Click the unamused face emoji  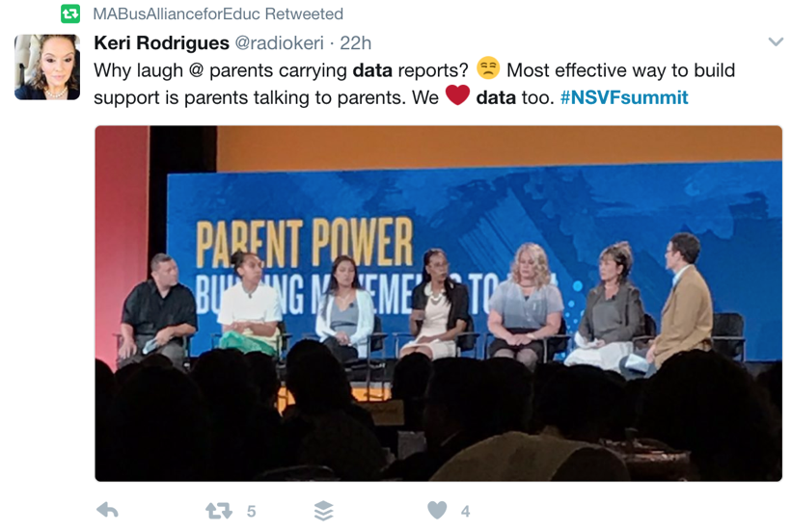pyautogui.click(x=488, y=68)
